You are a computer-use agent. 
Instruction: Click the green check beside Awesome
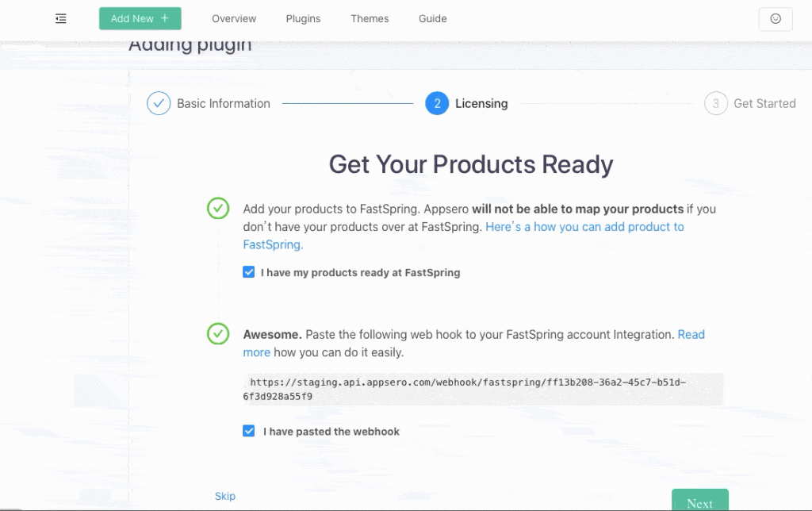[x=218, y=333]
